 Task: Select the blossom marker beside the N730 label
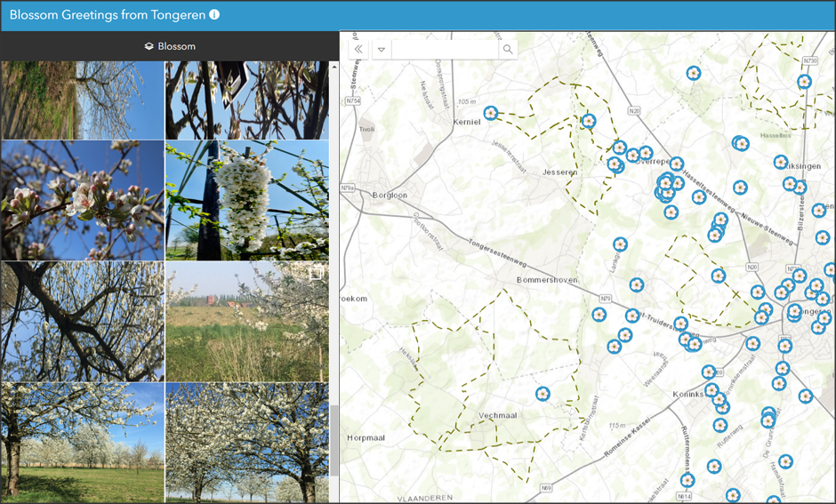(x=804, y=82)
